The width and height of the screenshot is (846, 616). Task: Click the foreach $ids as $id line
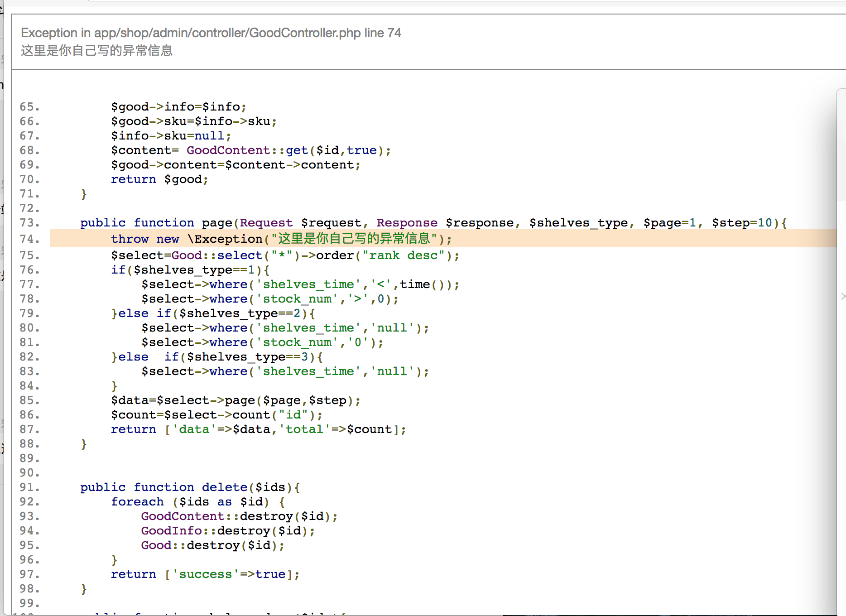(198, 502)
